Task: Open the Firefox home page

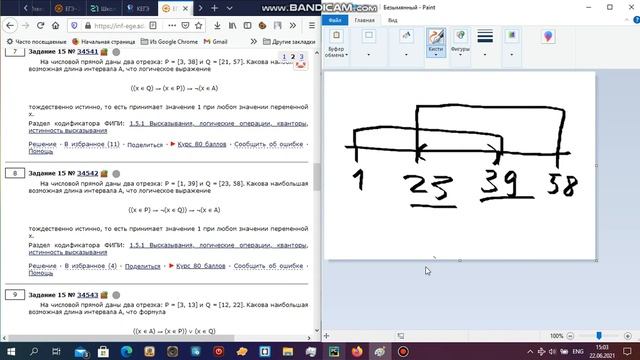Action: (x=55, y=25)
